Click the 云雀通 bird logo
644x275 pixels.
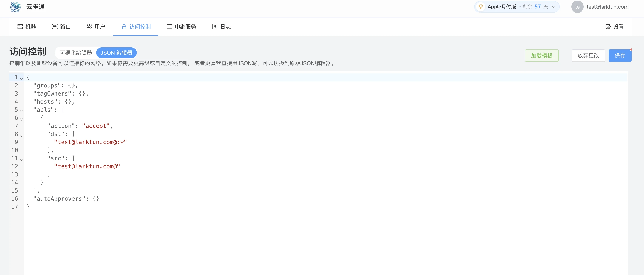15,7
